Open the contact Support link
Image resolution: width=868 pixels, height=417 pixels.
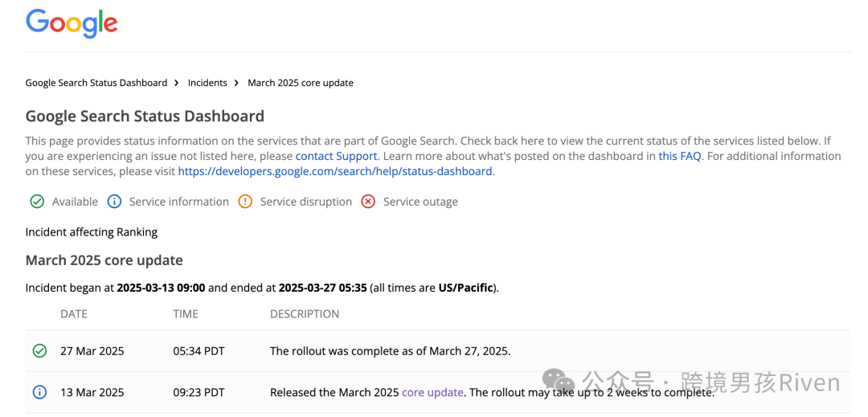336,157
